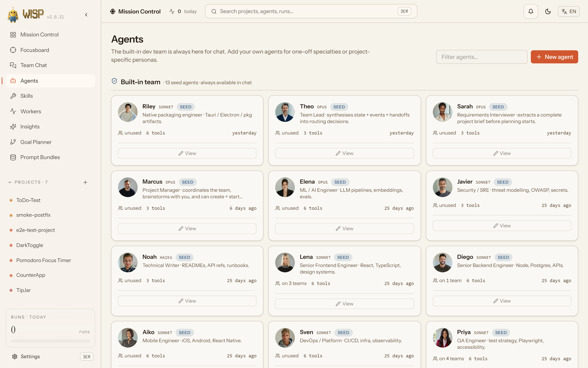Click the Built-in team shield icon

tap(114, 81)
